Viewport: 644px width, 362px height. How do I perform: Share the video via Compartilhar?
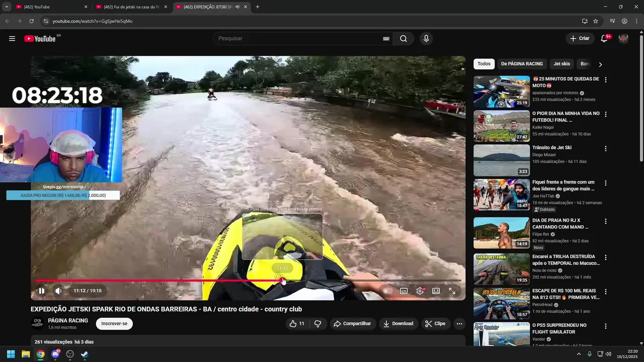[x=352, y=324]
